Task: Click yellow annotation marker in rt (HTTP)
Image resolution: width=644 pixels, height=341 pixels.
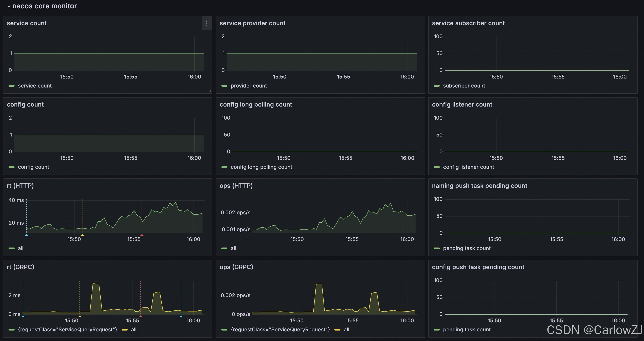Action: 82,235
